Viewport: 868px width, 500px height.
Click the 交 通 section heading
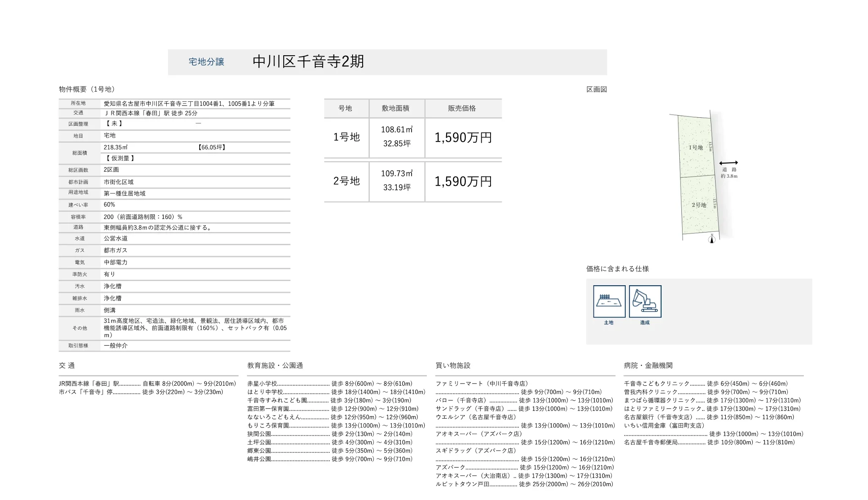tap(67, 365)
